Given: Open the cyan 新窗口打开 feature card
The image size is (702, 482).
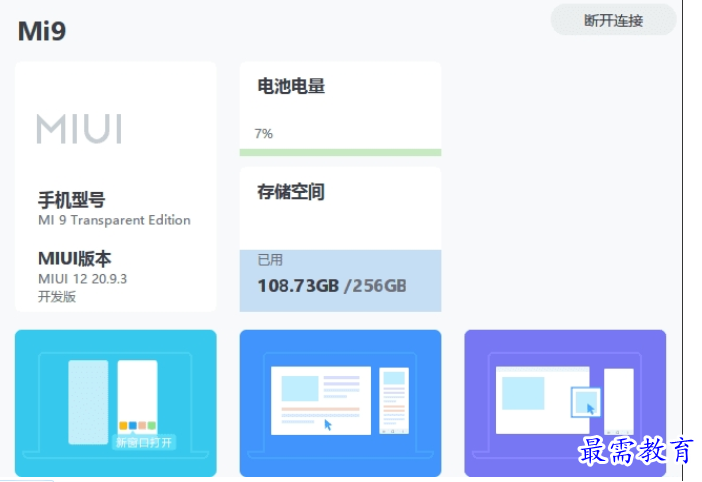Looking at the screenshot, I should [x=116, y=403].
